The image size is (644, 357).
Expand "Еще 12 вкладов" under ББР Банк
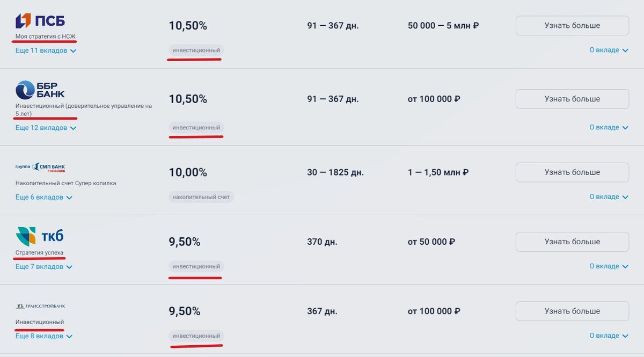click(x=46, y=128)
